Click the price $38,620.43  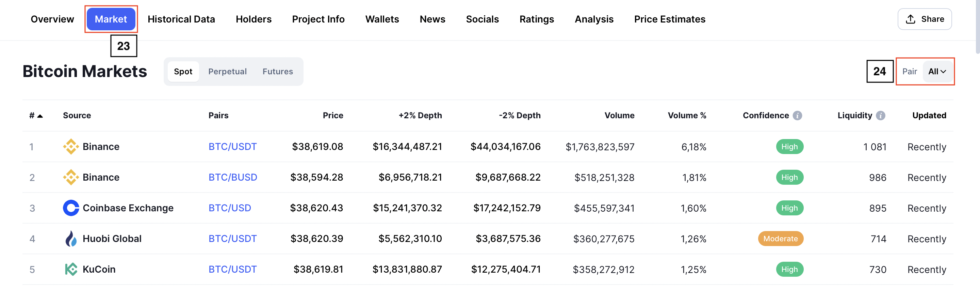pyautogui.click(x=316, y=208)
